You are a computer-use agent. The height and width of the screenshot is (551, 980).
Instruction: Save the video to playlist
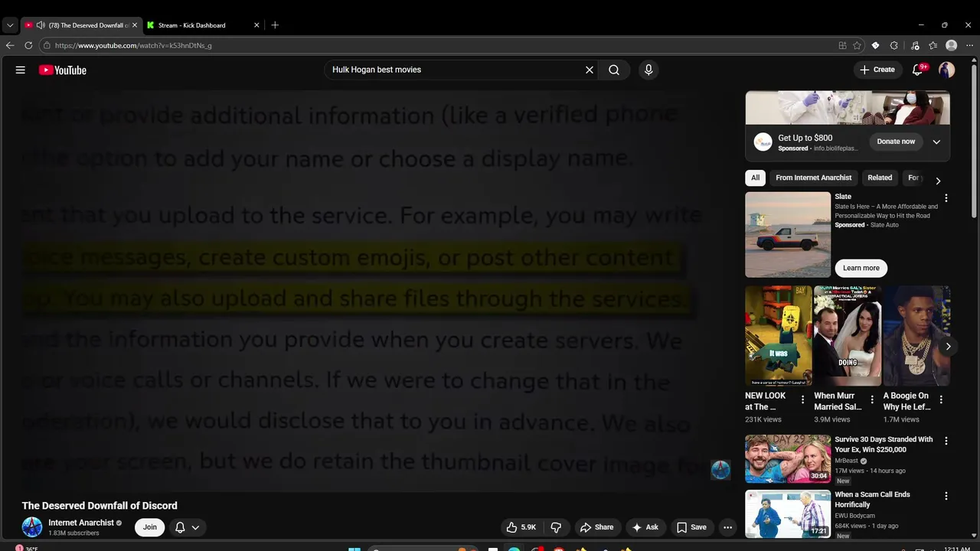click(691, 527)
